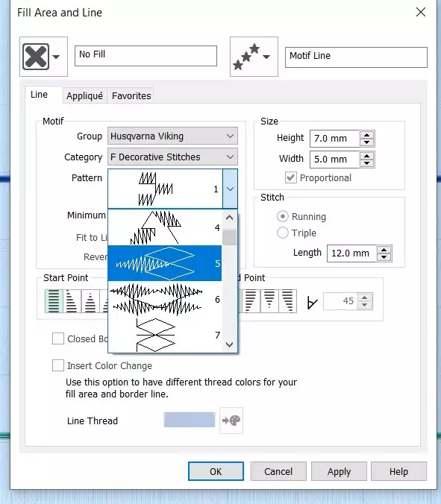The image size is (441, 504).
Task: Click the Line Thread color swatch
Action: click(190, 420)
